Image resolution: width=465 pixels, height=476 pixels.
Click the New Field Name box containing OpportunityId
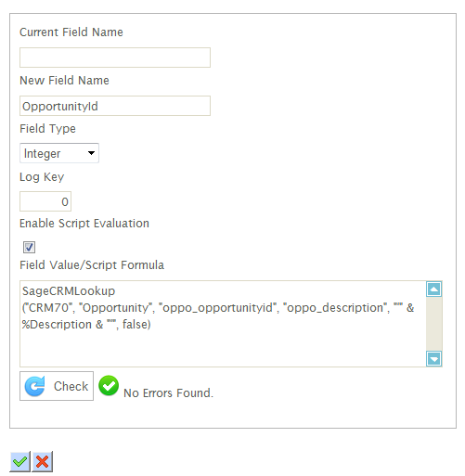point(115,106)
